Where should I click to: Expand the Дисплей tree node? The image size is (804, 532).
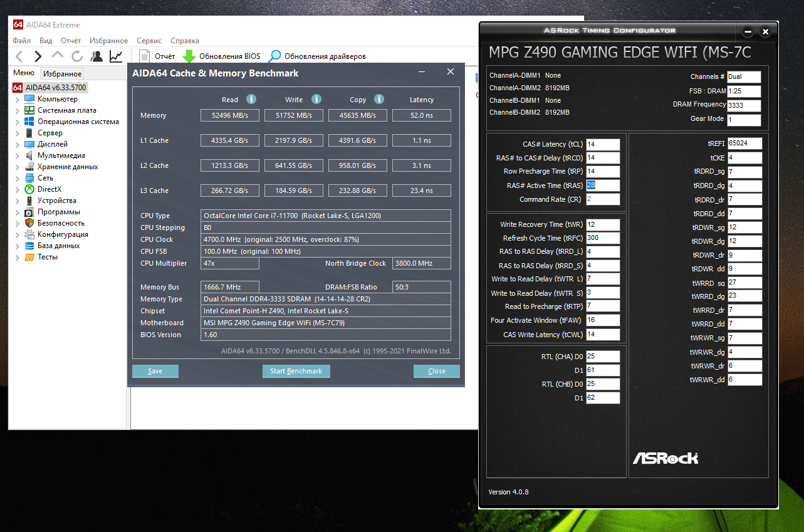tap(18, 144)
